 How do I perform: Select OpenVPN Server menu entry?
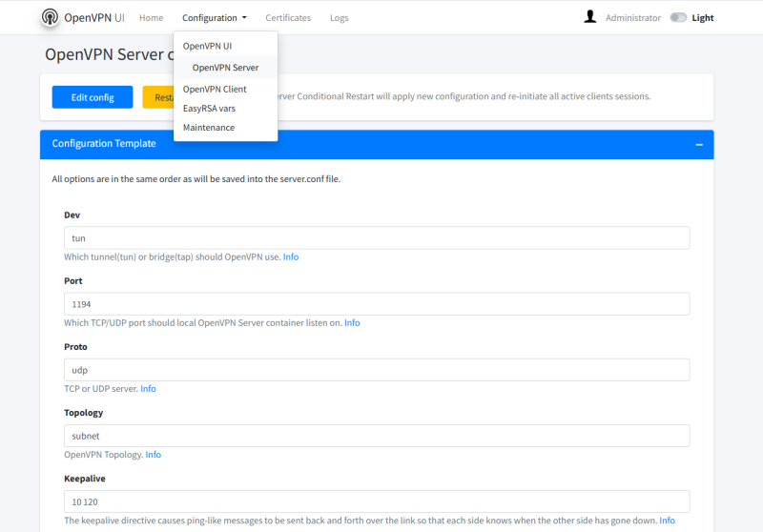click(225, 67)
